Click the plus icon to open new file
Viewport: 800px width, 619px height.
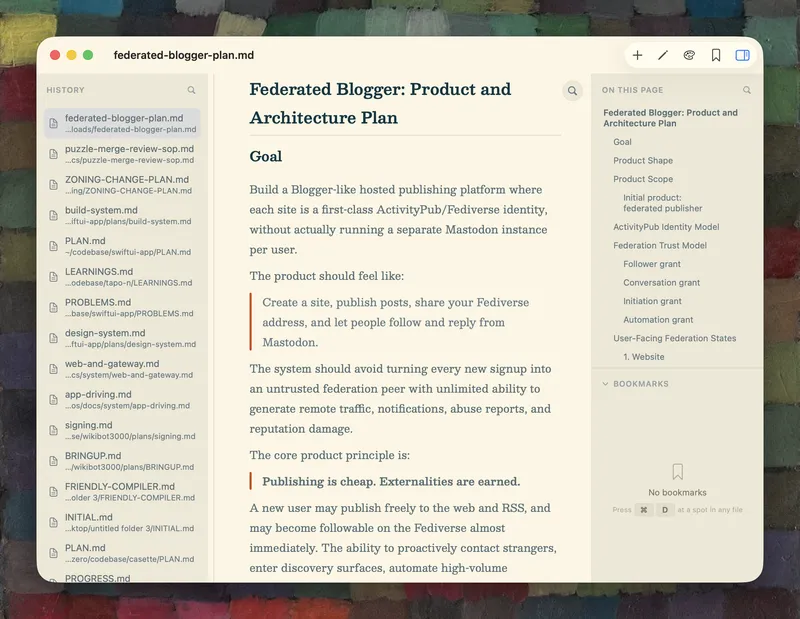click(x=637, y=55)
